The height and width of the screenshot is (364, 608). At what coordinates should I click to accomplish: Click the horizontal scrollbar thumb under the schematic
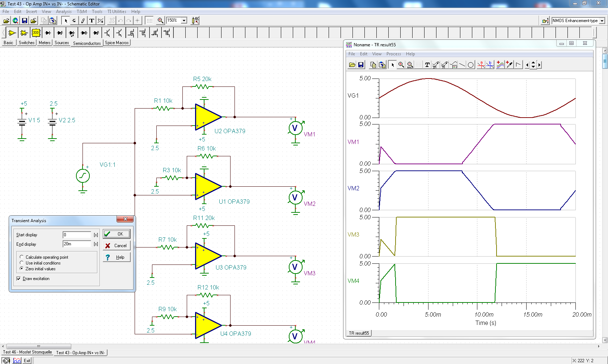point(39,346)
